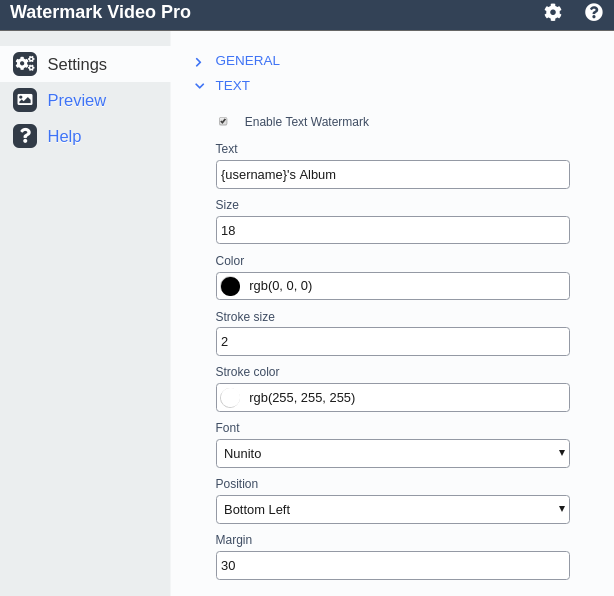This screenshot has width=614, height=596.
Task: Focus the Size field showing 18
Action: [392, 230]
